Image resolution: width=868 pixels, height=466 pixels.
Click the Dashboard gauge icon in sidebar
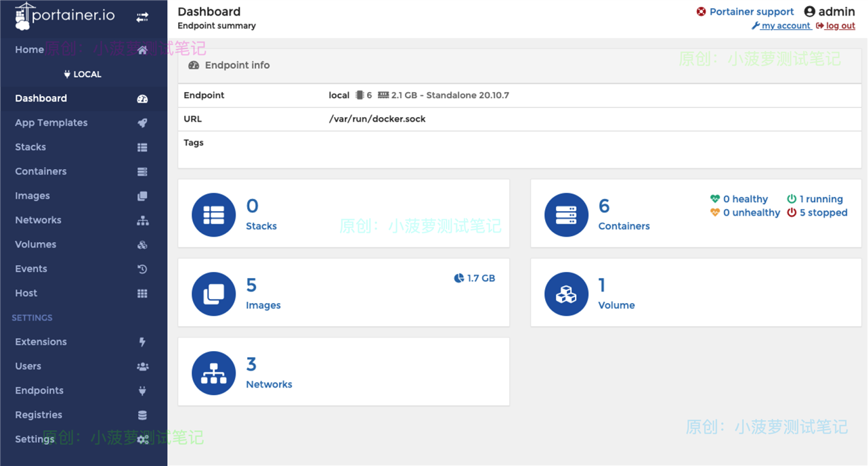tap(142, 99)
